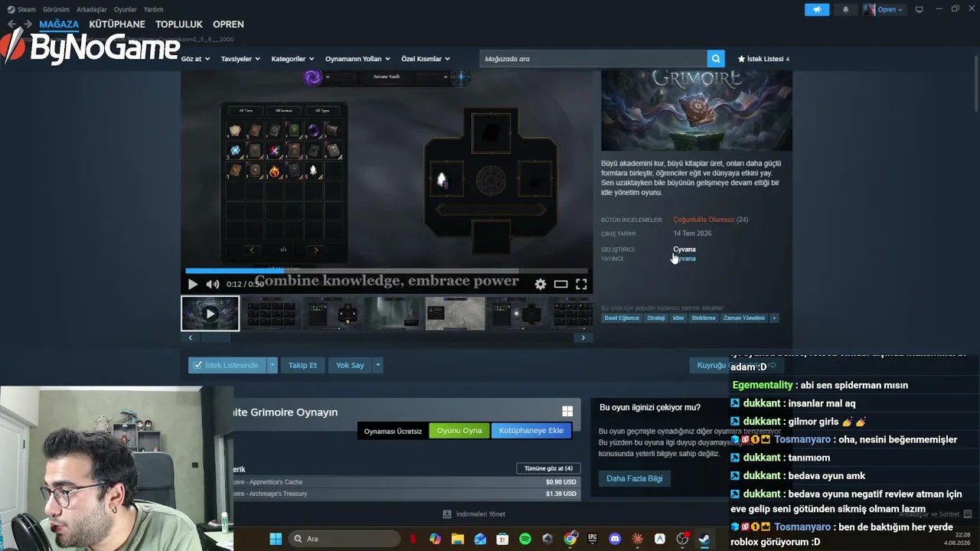Screen dimensions: 980x551
Task: Select the first trailer thumbnail
Action: click(210, 314)
